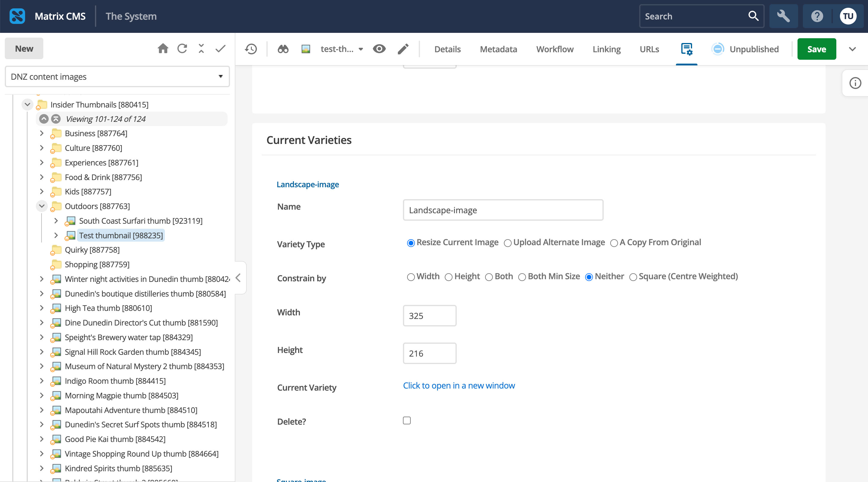Open the Landscape-image variety link
Screen dimensions: 868x482
coord(308,185)
